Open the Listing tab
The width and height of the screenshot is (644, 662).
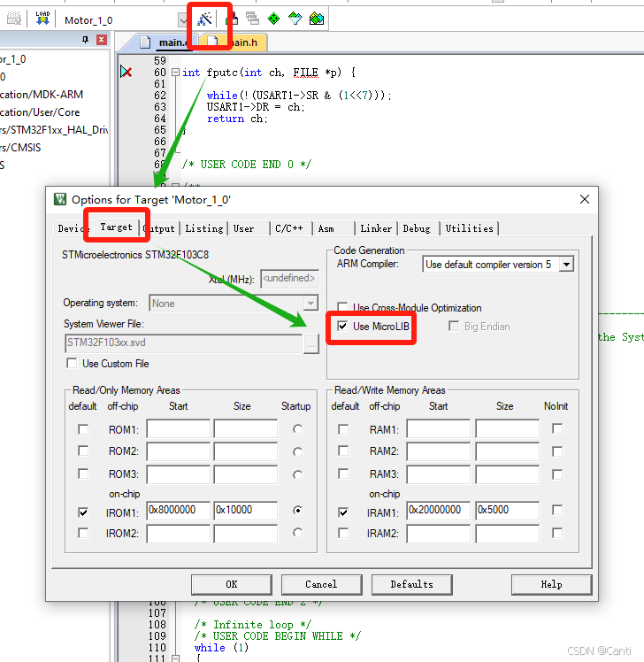[x=204, y=228]
